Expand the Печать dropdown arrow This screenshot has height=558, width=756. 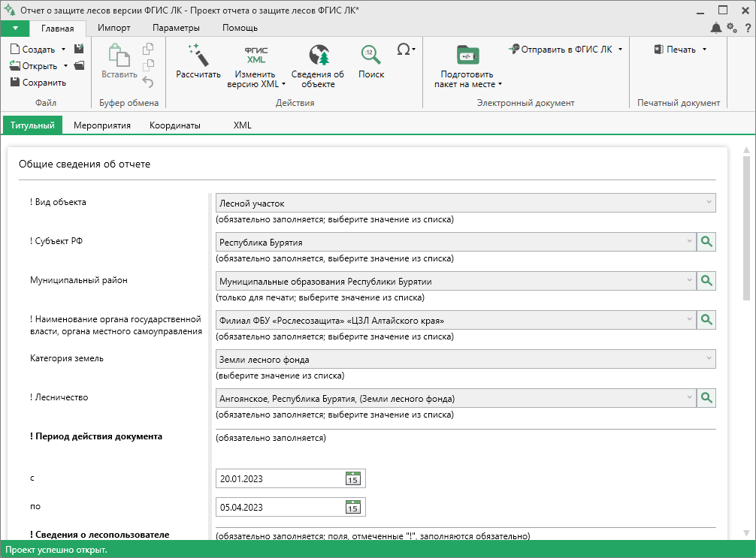pyautogui.click(x=704, y=49)
